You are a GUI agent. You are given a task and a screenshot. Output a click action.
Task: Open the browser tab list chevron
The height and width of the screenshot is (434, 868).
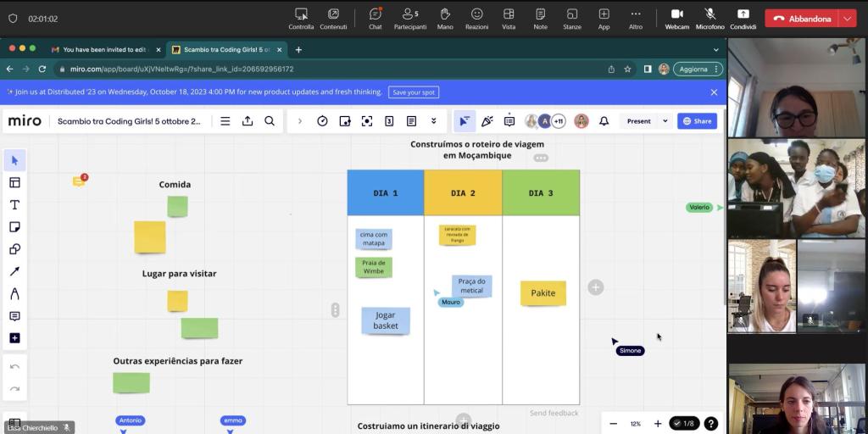click(x=715, y=50)
